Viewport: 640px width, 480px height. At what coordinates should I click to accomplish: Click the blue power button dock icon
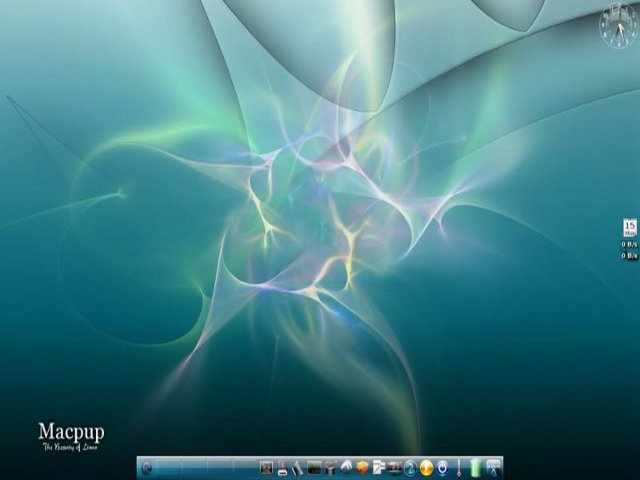[x=442, y=468]
